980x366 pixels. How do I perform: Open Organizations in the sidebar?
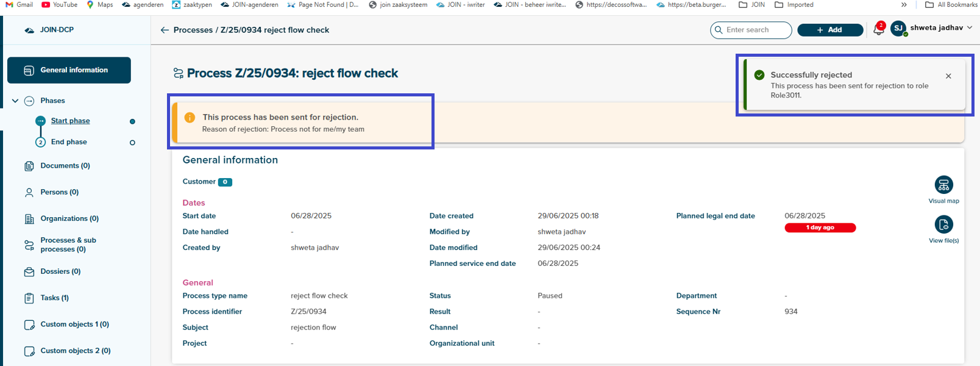tap(69, 218)
